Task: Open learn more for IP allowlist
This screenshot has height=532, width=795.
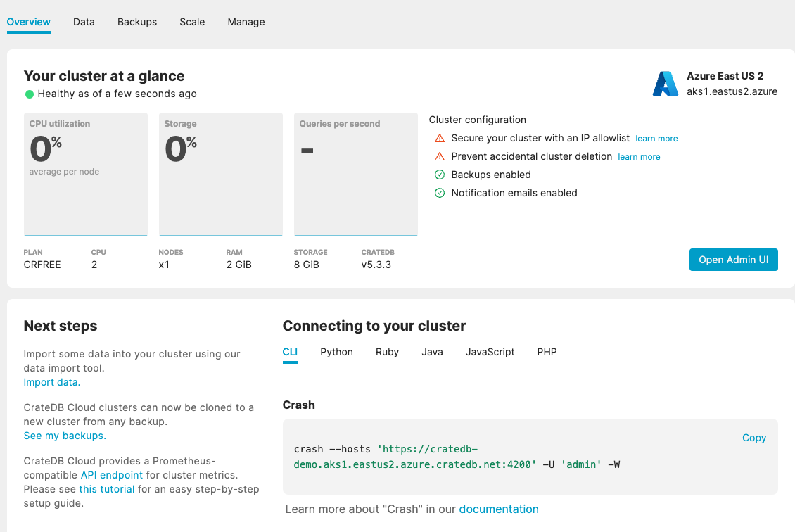Action: (656, 139)
